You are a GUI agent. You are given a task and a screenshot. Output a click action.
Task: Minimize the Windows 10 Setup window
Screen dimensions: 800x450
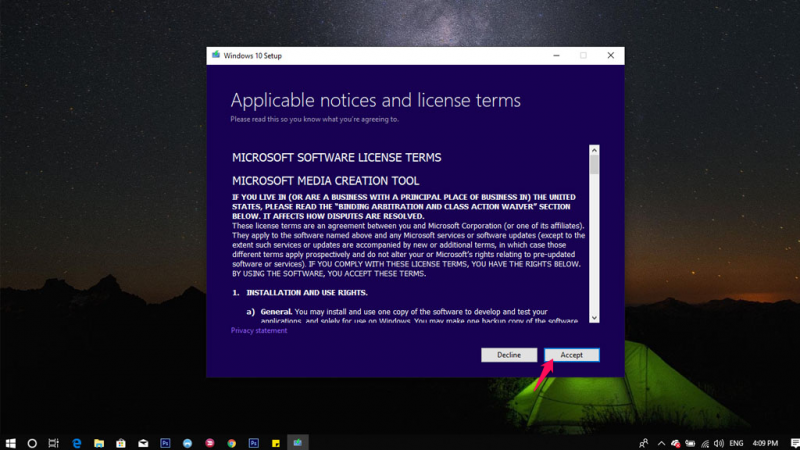point(556,56)
